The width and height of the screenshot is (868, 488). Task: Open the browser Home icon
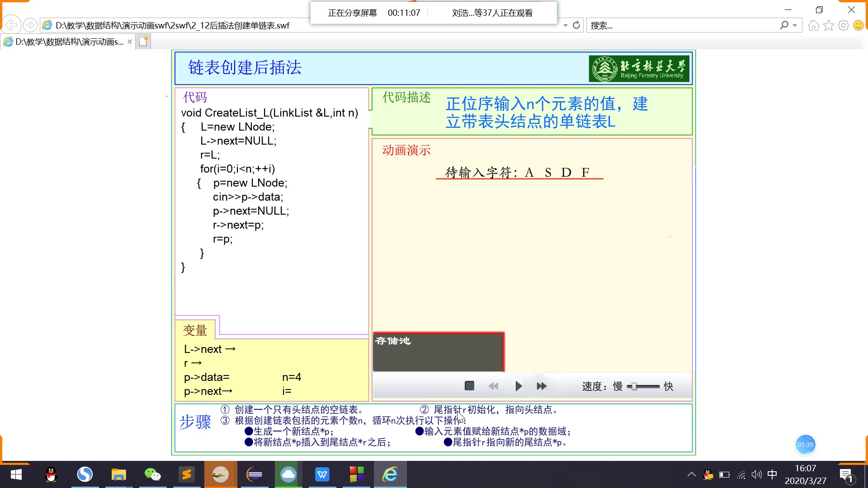pyautogui.click(x=813, y=25)
